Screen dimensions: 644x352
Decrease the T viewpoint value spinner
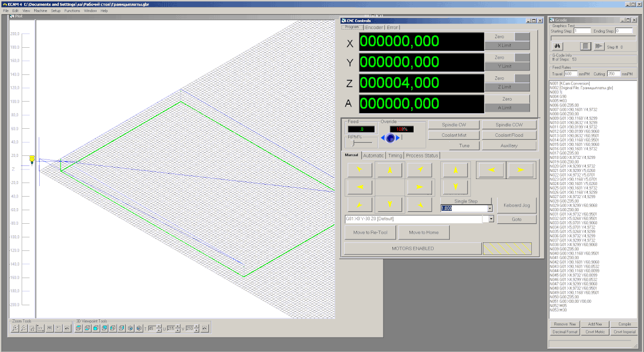tap(159, 330)
